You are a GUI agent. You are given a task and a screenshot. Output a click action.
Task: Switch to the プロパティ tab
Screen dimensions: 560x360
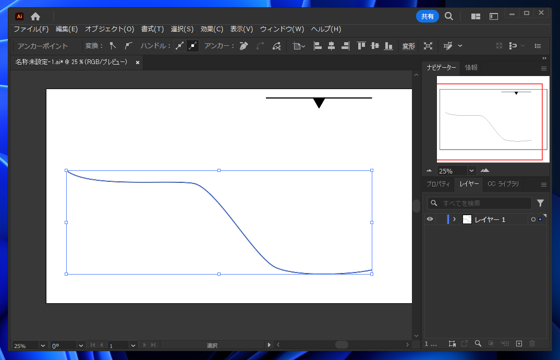(x=438, y=184)
